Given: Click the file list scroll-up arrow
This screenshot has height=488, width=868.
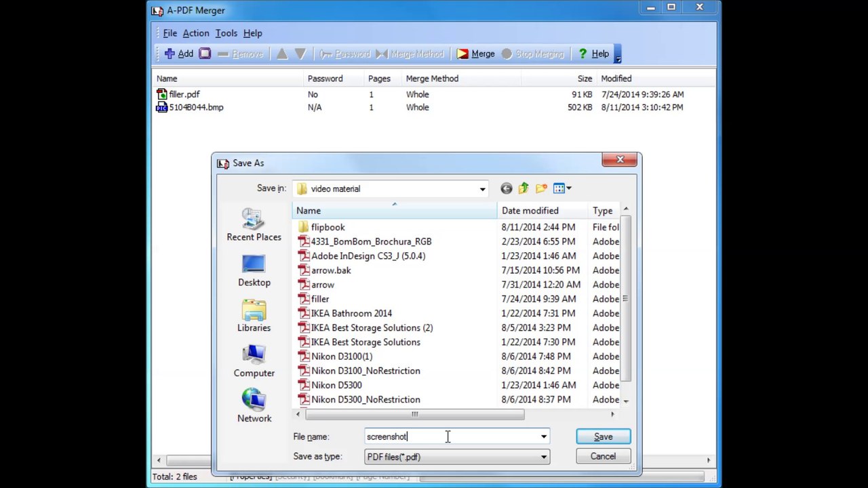Looking at the screenshot, I should point(626,209).
